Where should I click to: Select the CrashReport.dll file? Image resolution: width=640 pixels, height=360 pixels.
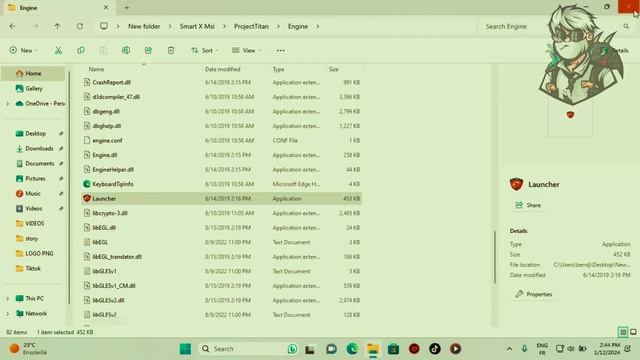(222, 82)
